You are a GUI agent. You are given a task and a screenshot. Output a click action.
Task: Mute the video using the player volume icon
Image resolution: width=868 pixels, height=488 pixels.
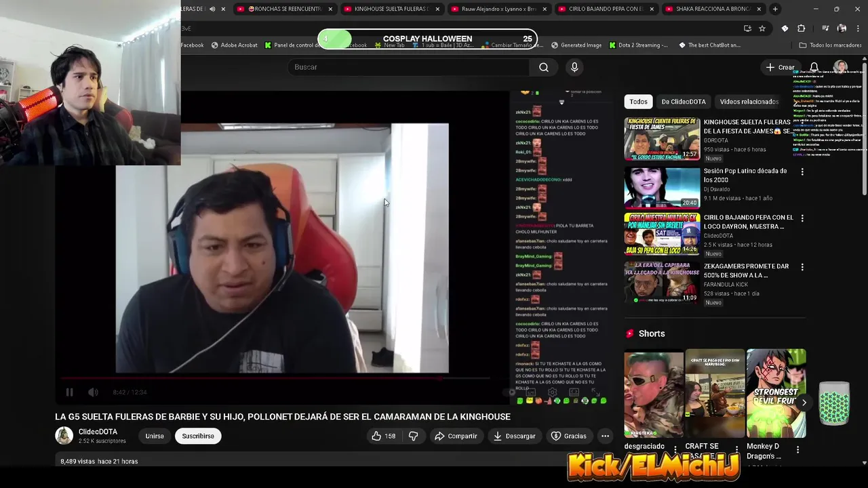coord(93,392)
